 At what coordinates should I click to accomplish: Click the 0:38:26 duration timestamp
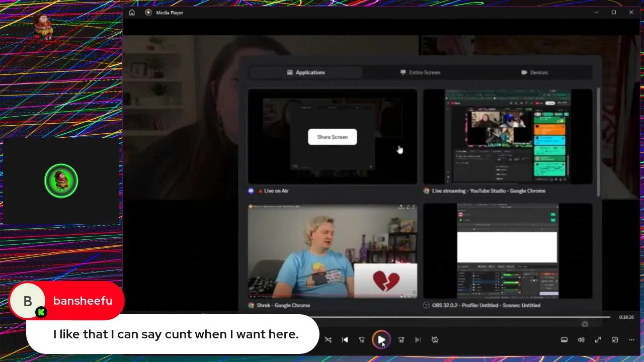click(x=626, y=317)
